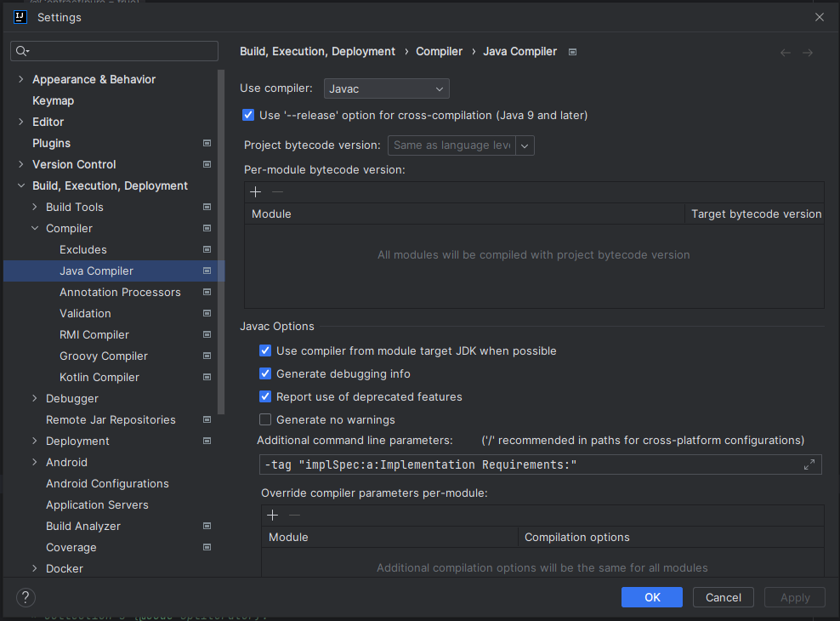The width and height of the screenshot is (840, 621).
Task: Click Cancel to discard changes
Action: 724,597
